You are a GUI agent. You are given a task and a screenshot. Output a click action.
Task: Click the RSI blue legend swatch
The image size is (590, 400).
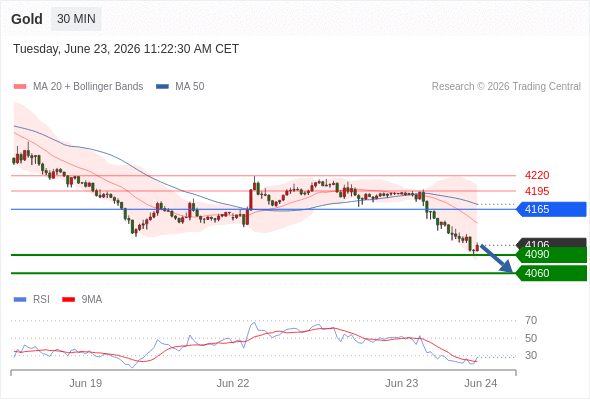pyautogui.click(x=20, y=300)
